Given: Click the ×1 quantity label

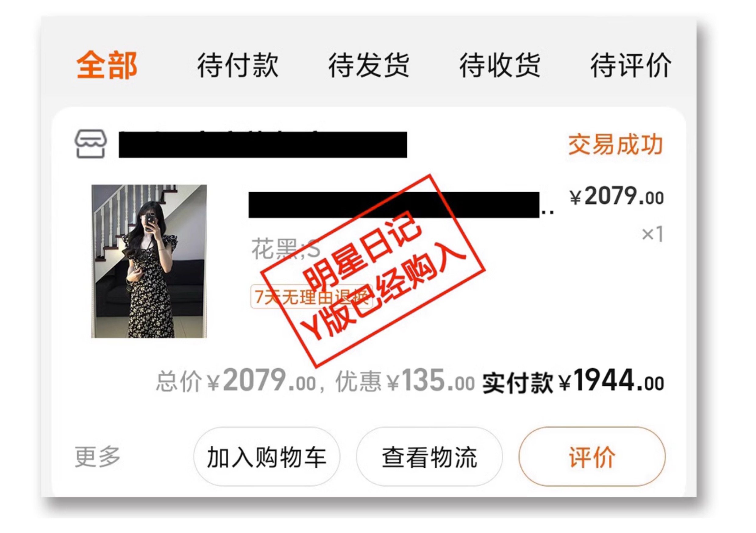Looking at the screenshot, I should [x=652, y=234].
